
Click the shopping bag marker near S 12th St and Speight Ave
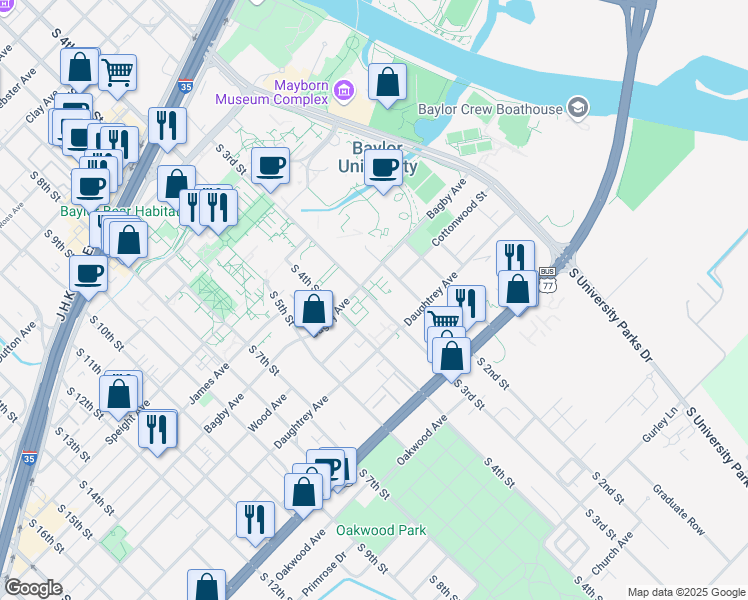click(x=119, y=395)
